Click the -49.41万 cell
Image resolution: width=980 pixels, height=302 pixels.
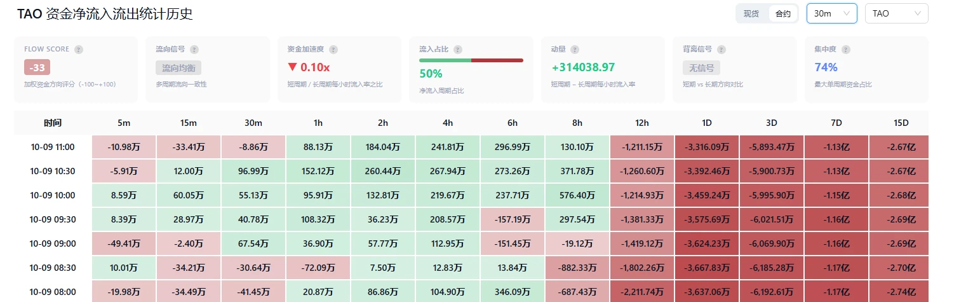(x=124, y=244)
